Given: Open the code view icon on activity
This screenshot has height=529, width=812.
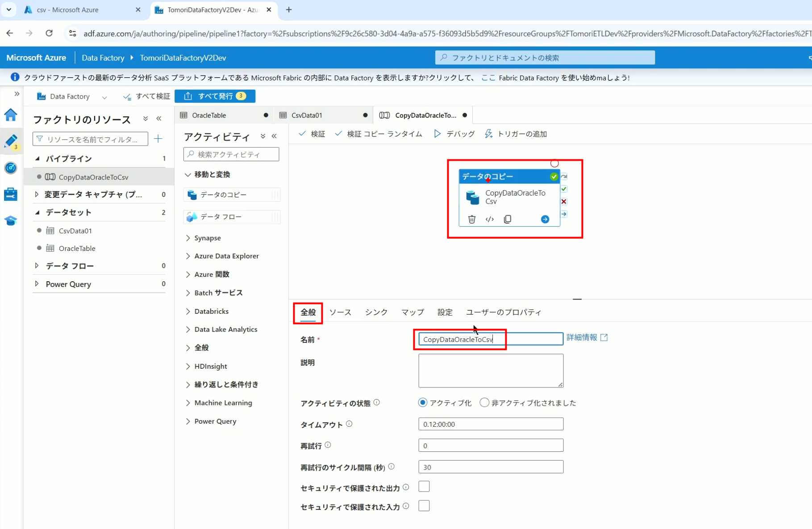Looking at the screenshot, I should coord(490,219).
